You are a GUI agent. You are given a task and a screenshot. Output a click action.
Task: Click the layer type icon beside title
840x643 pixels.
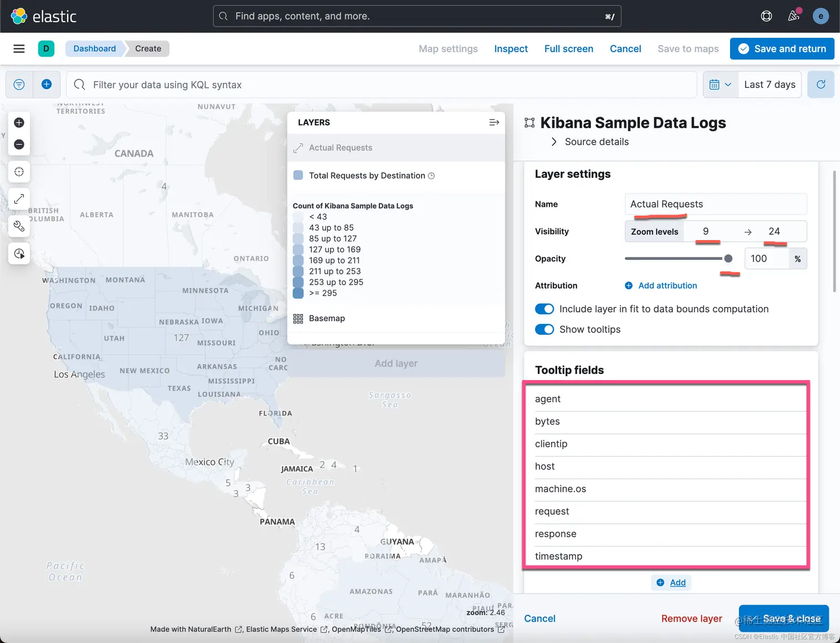pos(529,123)
